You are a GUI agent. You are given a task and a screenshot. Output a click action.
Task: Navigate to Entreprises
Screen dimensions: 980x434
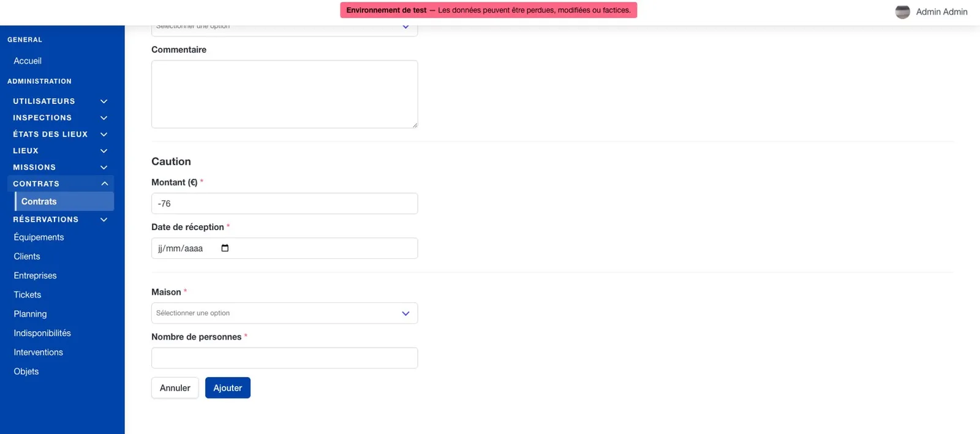click(x=35, y=275)
